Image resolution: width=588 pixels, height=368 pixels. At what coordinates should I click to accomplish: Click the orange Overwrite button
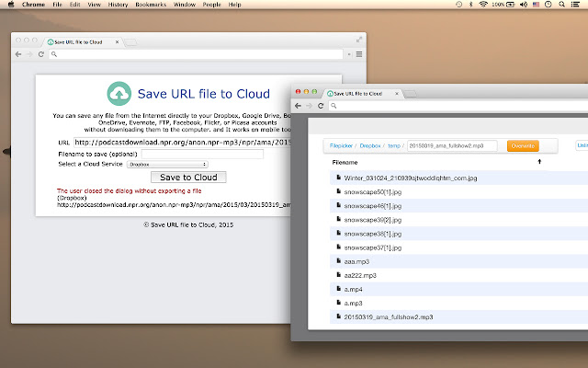[522, 145]
